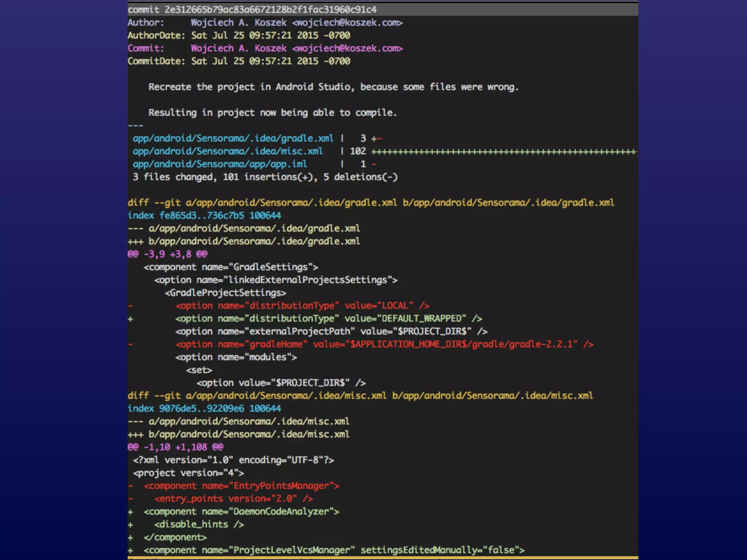
Task: Click the '102' change count for misc.xml
Action: click(358, 151)
